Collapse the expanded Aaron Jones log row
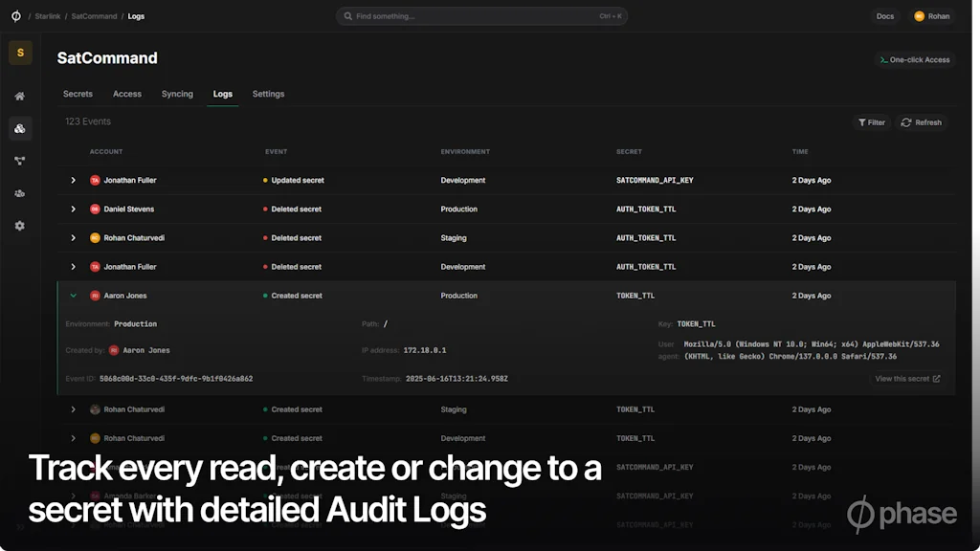 pos(74,296)
